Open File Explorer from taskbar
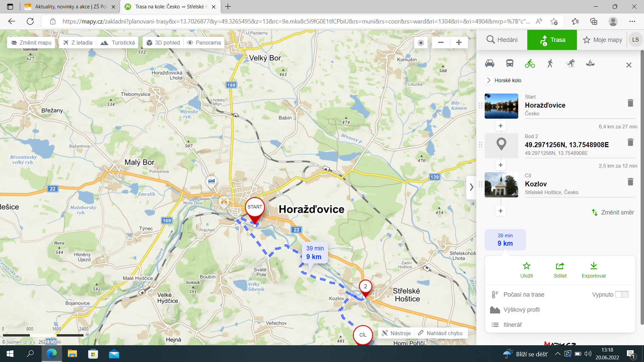This screenshot has height=362, width=644. coord(72,354)
